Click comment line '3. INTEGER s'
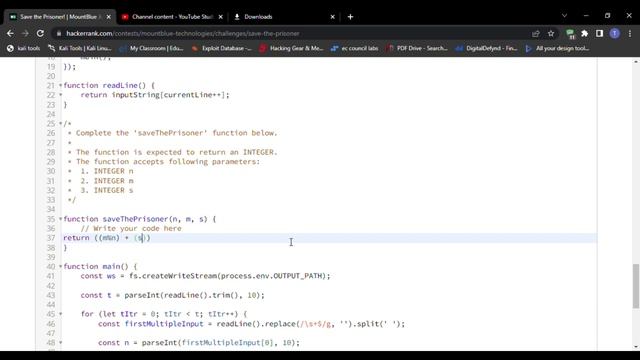 click(x=107, y=190)
